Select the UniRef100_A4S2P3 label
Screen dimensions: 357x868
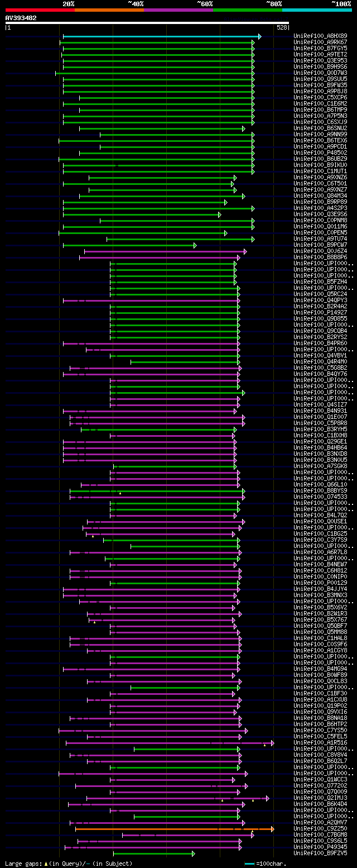point(320,208)
